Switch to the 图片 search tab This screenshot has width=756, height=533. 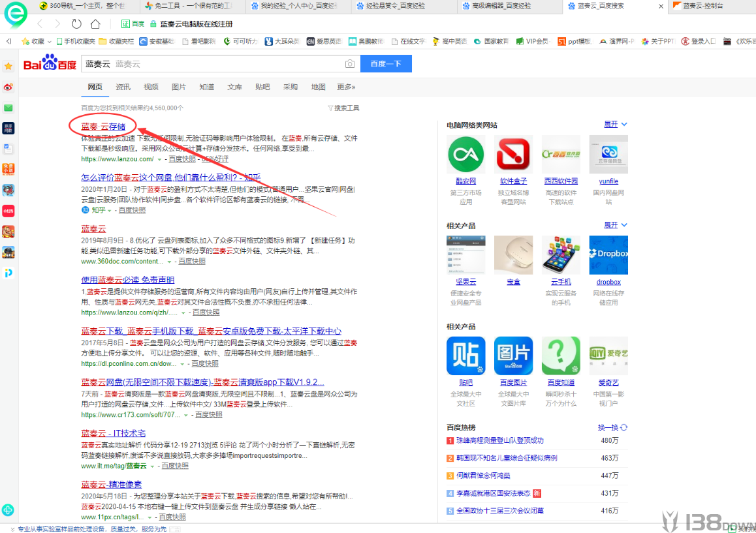pos(179,87)
